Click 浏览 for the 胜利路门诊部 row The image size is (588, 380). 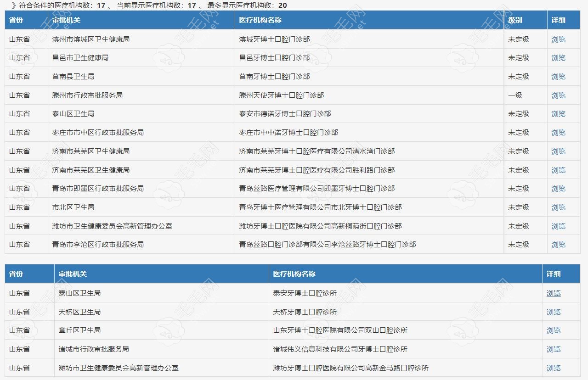pos(558,170)
